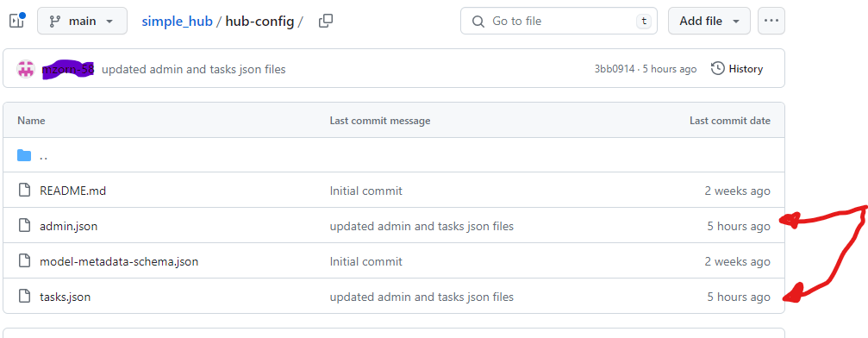Open commit hash 3bb0914
Screen dimensions: 868x338
[615, 69]
